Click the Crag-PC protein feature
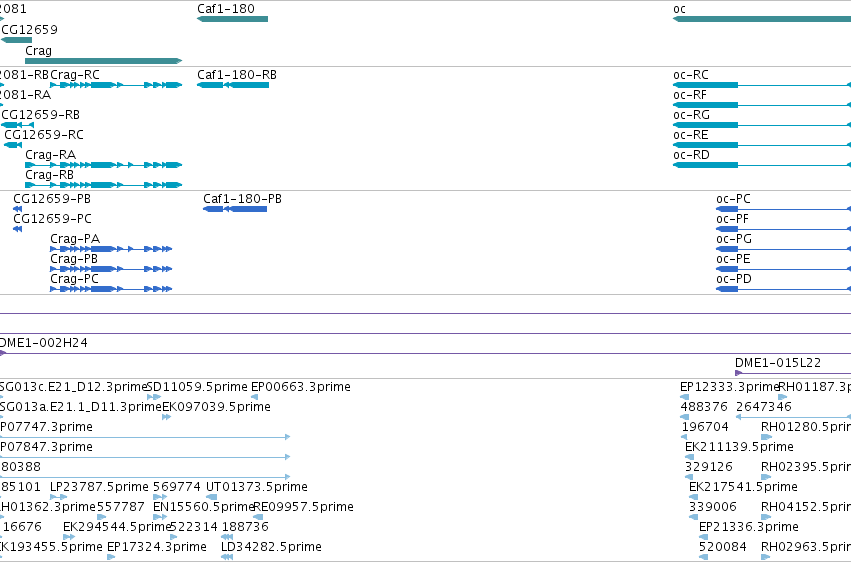 (111, 289)
